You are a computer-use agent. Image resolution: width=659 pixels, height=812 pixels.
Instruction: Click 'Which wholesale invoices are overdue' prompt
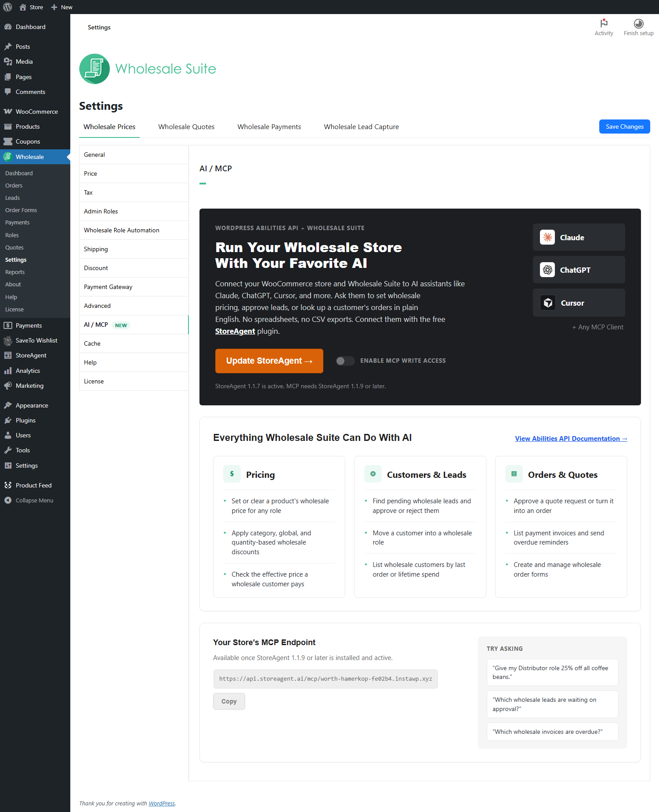coord(552,732)
